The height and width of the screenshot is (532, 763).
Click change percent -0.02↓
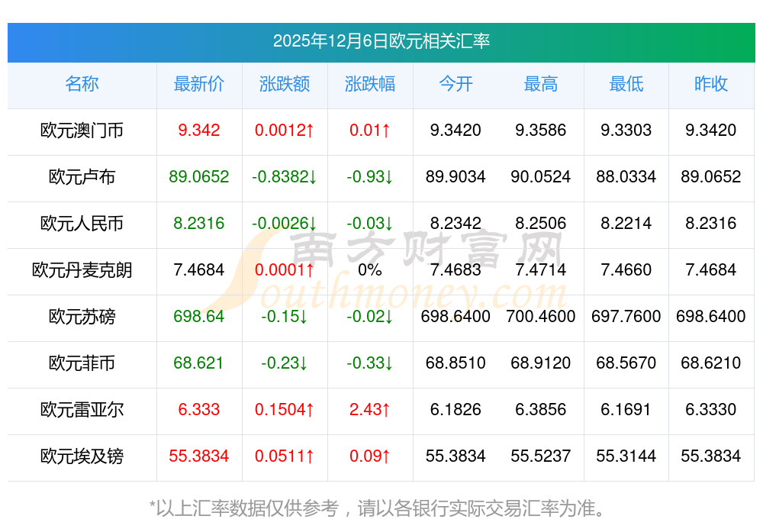[370, 317]
